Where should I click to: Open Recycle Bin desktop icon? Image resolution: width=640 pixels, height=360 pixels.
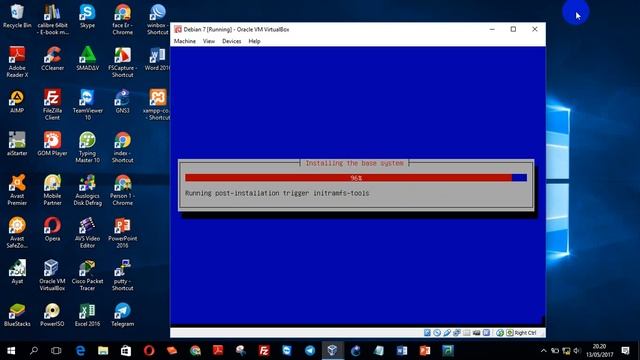pyautogui.click(x=17, y=16)
